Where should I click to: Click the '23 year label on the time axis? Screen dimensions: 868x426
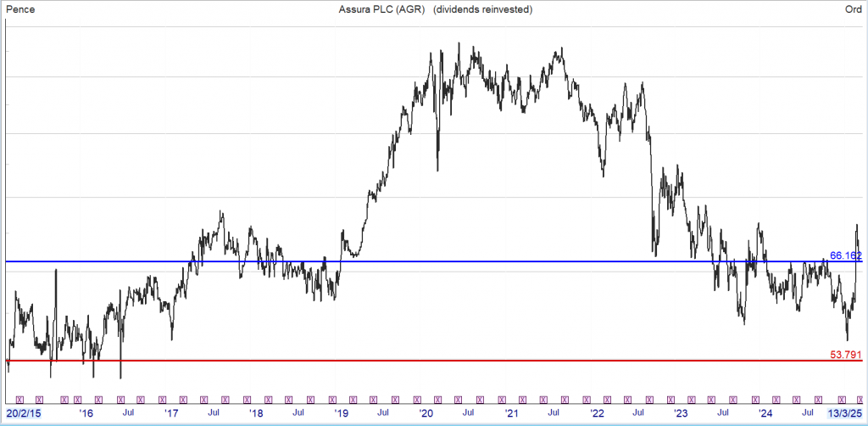pyautogui.click(x=681, y=413)
